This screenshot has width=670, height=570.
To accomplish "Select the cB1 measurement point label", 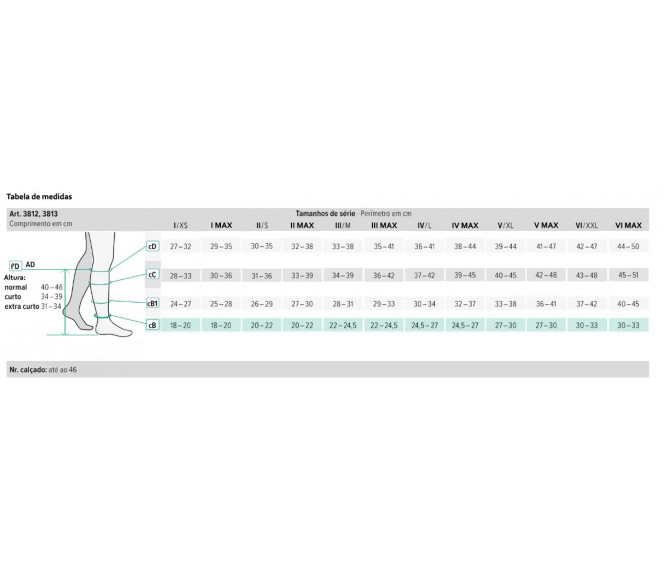I will (x=153, y=303).
